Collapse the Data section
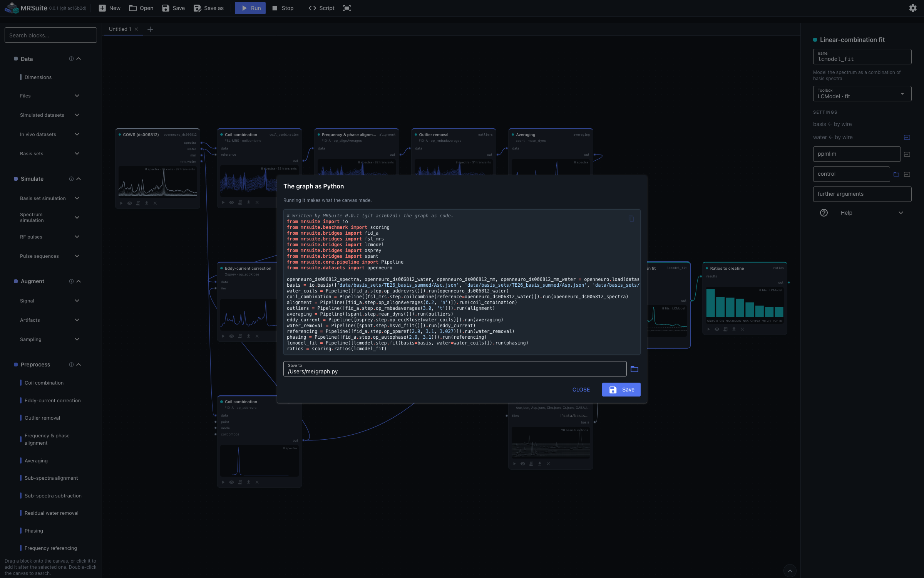Screen dimensions: 924x578 [x=79, y=59]
